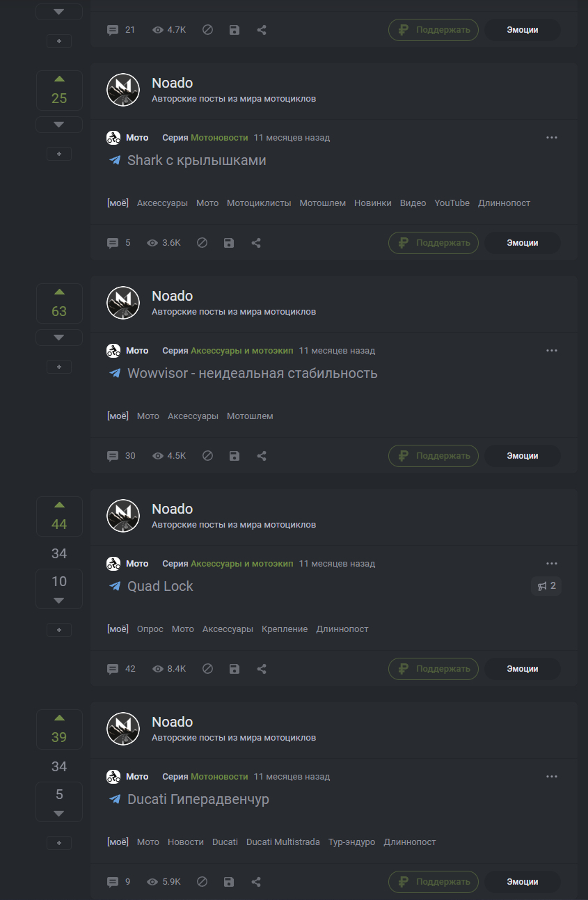Select the Мотошлем tag on Wowvisor post
Screen dimensions: 588x900
tap(250, 416)
